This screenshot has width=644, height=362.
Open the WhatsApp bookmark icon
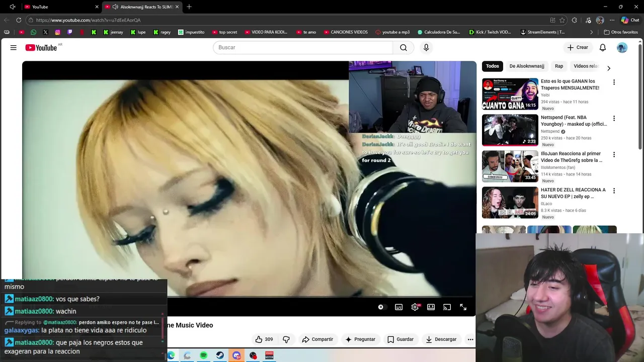[33, 32]
